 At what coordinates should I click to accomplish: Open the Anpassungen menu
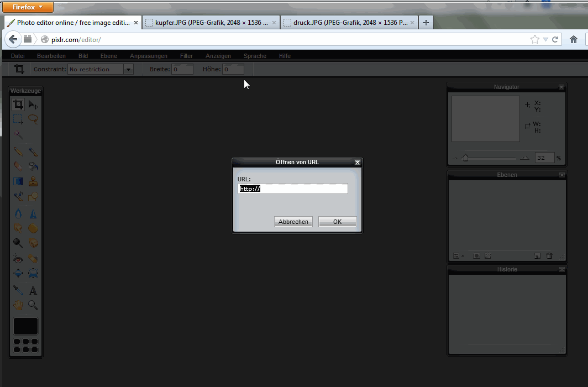(x=149, y=56)
